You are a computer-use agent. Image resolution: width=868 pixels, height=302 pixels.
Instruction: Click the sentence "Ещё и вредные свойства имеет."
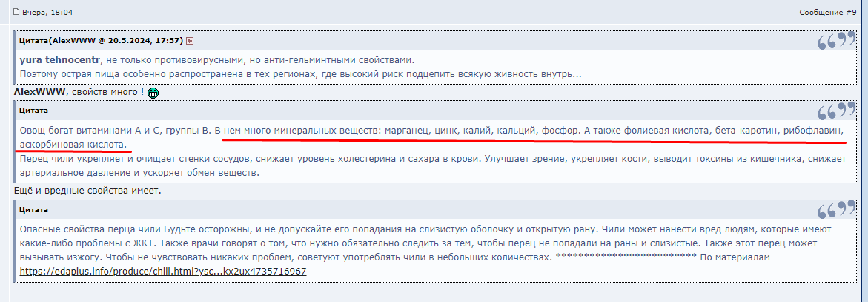pos(87,191)
